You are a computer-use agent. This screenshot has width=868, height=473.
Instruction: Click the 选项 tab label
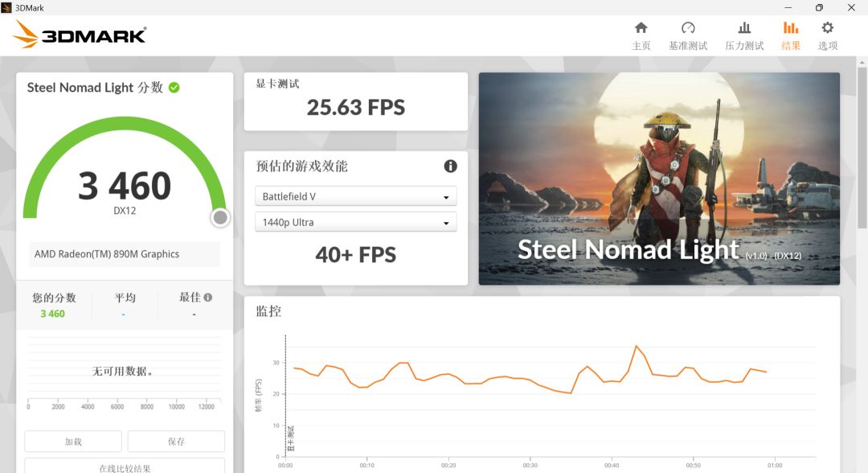click(828, 46)
